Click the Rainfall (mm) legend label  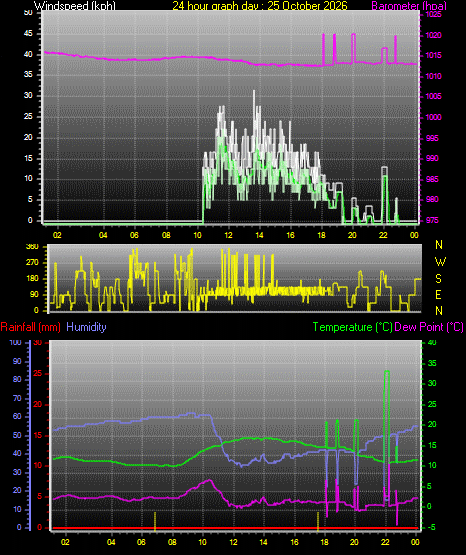coord(30,327)
